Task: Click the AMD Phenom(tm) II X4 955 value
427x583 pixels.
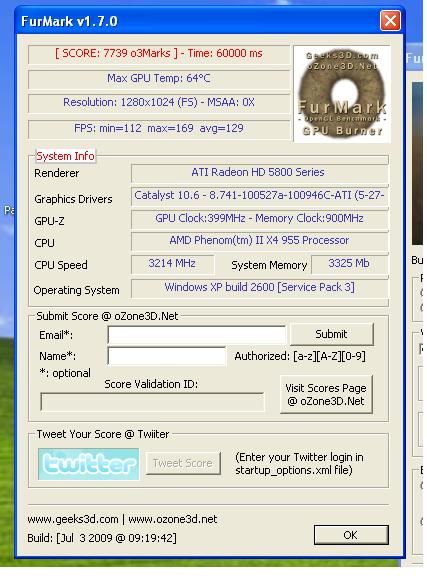Action: pyautogui.click(x=259, y=240)
